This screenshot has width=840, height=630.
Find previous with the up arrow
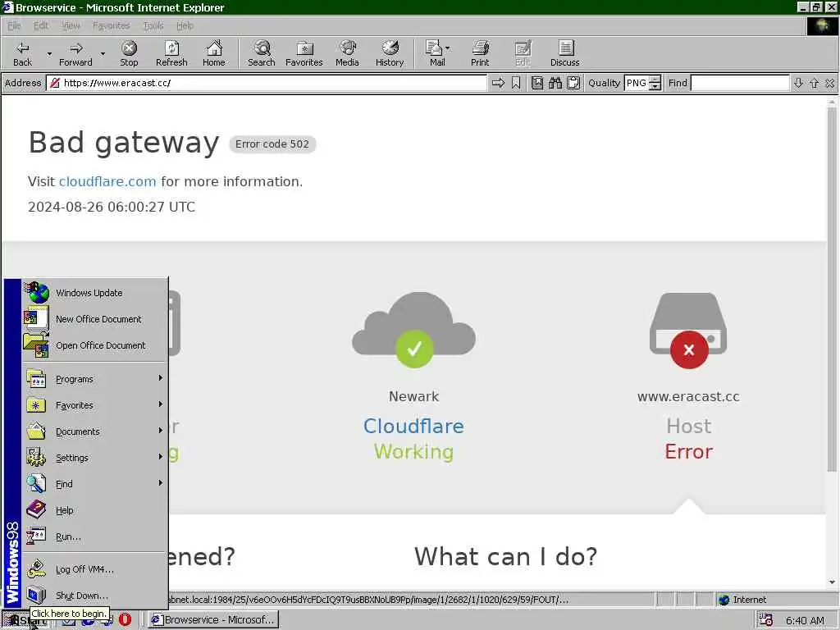pos(815,83)
